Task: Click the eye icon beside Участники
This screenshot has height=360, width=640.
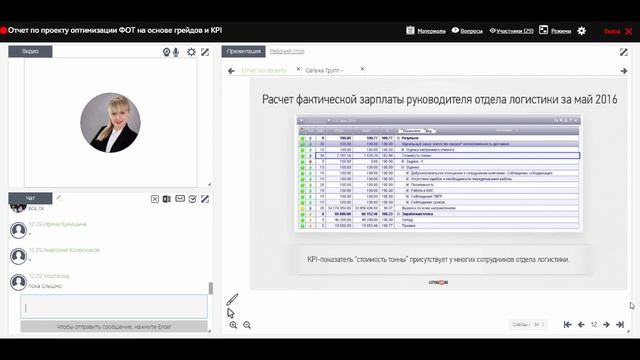Action: pos(492,31)
